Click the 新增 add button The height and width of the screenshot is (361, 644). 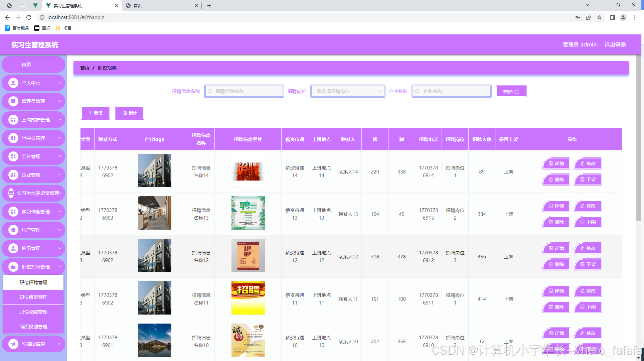(95, 113)
